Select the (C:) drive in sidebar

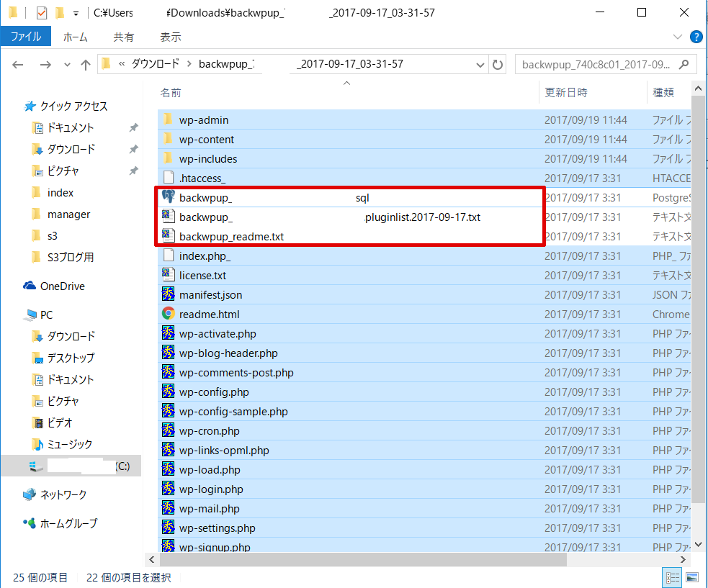[71, 466]
